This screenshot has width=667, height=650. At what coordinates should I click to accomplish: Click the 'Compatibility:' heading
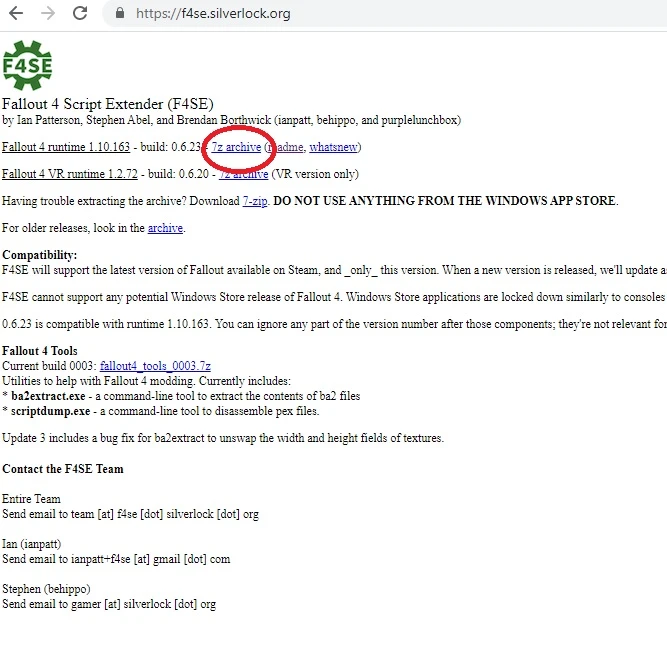coord(40,255)
